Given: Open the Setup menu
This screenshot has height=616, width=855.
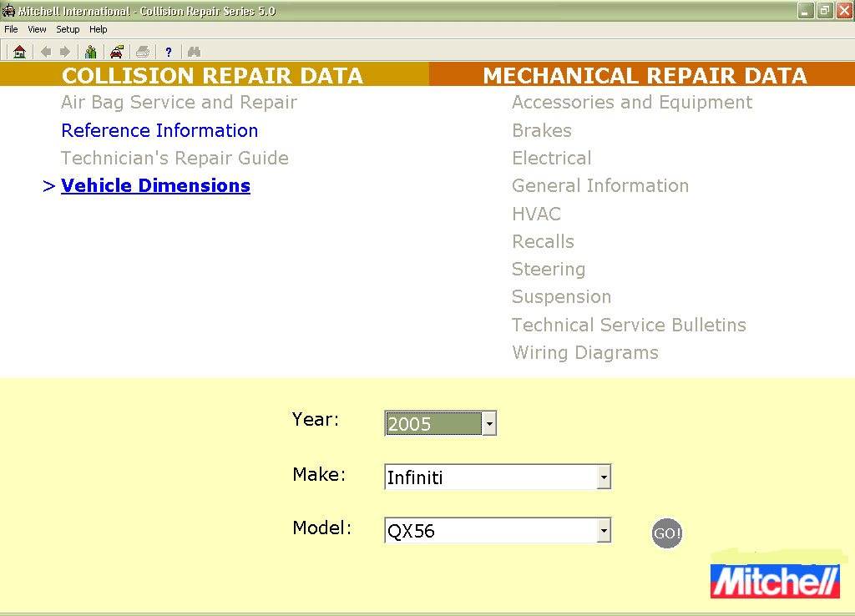Looking at the screenshot, I should click(x=68, y=29).
